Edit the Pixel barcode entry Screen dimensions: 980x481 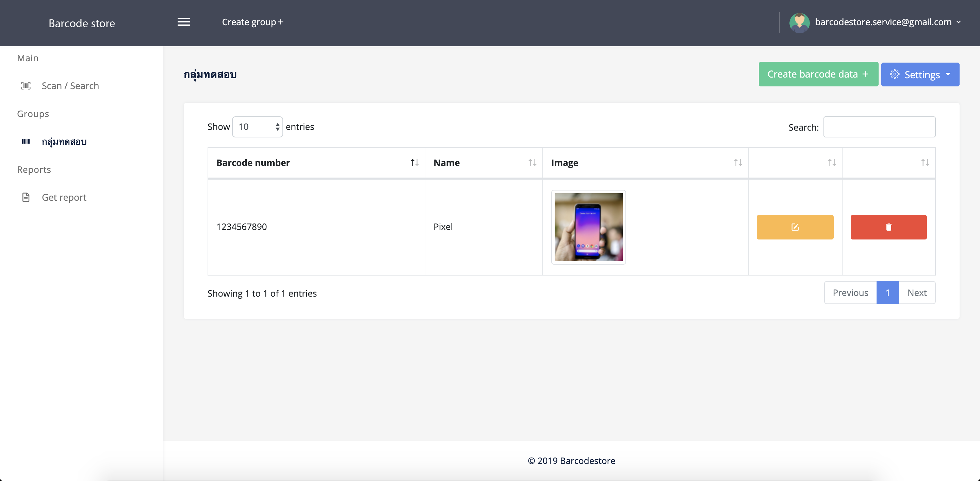click(795, 227)
